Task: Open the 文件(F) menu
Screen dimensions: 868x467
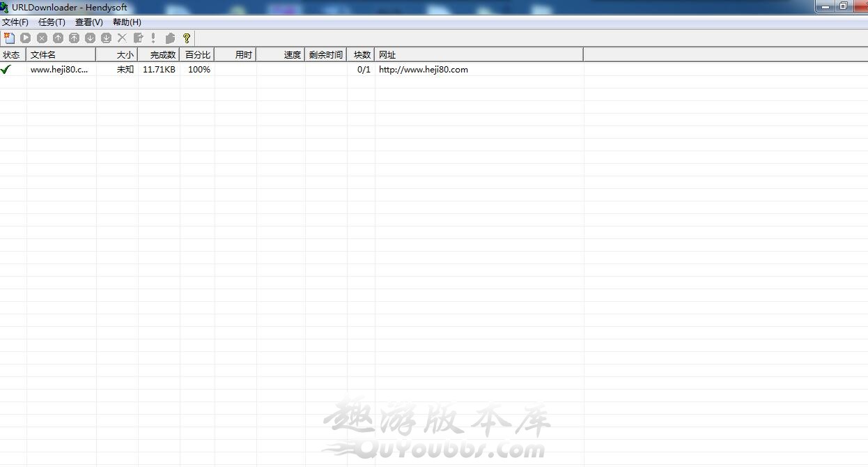Action: tap(15, 22)
